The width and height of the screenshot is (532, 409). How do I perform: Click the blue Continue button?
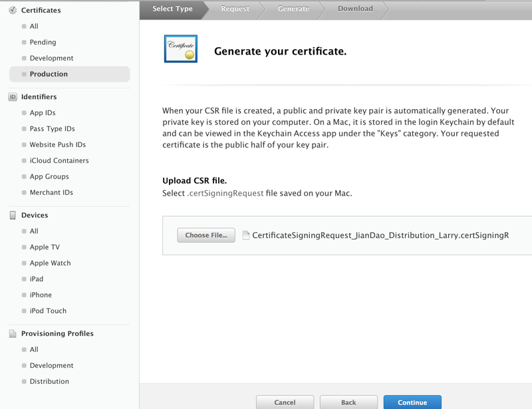pos(412,402)
